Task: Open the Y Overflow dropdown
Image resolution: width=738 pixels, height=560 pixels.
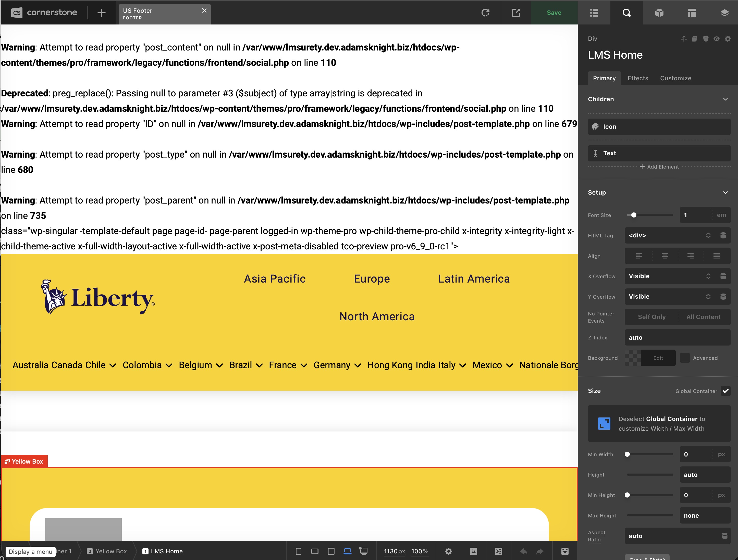Action: (670, 297)
